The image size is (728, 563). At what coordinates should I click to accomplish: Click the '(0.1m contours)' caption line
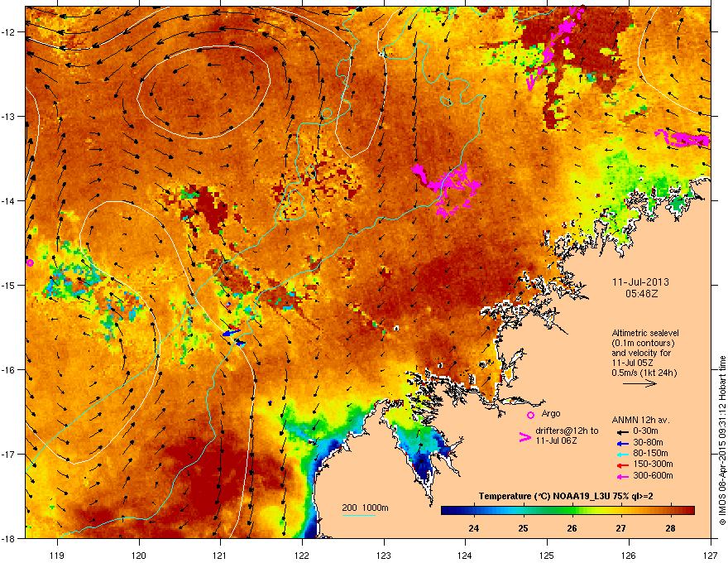click(x=643, y=344)
